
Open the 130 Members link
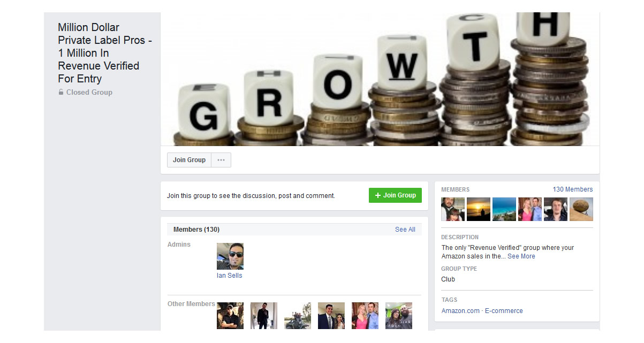pos(573,189)
